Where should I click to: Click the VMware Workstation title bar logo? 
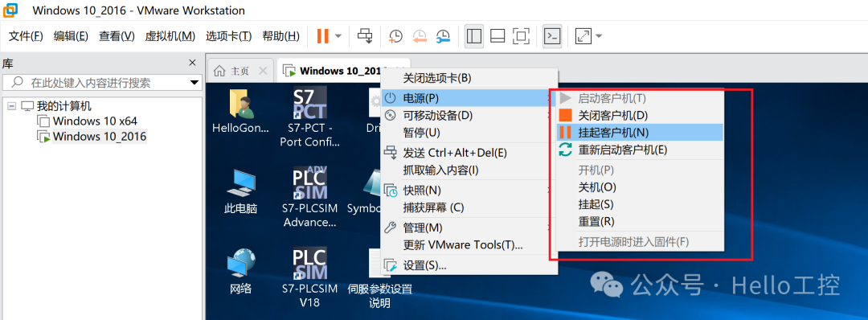click(x=10, y=10)
